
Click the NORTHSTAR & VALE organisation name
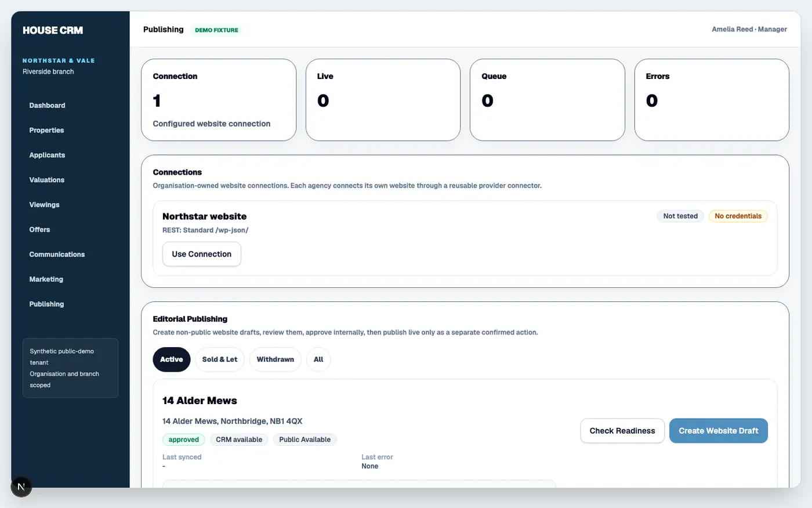tap(59, 60)
